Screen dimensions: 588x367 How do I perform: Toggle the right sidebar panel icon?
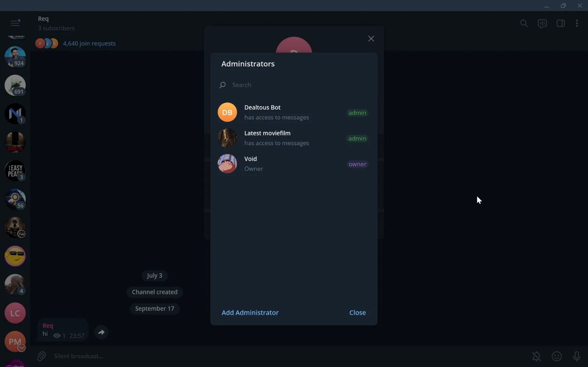click(x=561, y=24)
